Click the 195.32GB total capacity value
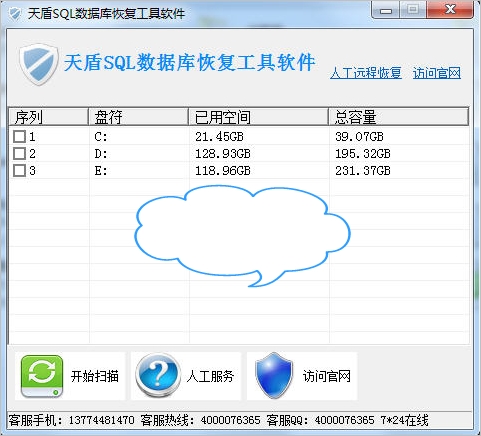The width and height of the screenshot is (481, 436). coord(363,154)
